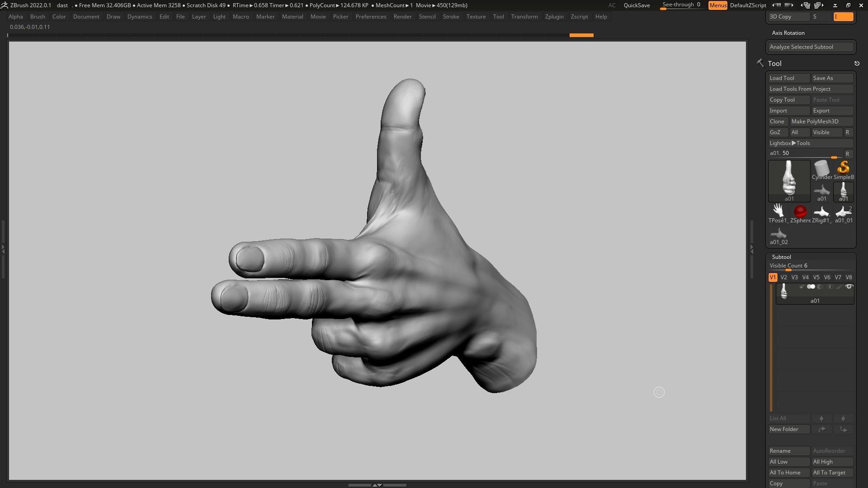Select visibility set V1
Screen dimensions: 868x488
[773, 277]
